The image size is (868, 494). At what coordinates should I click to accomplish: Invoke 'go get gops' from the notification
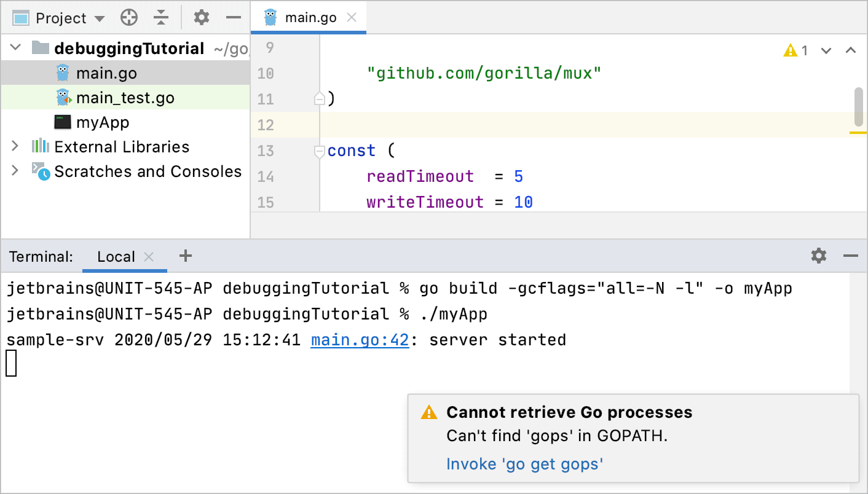524,464
